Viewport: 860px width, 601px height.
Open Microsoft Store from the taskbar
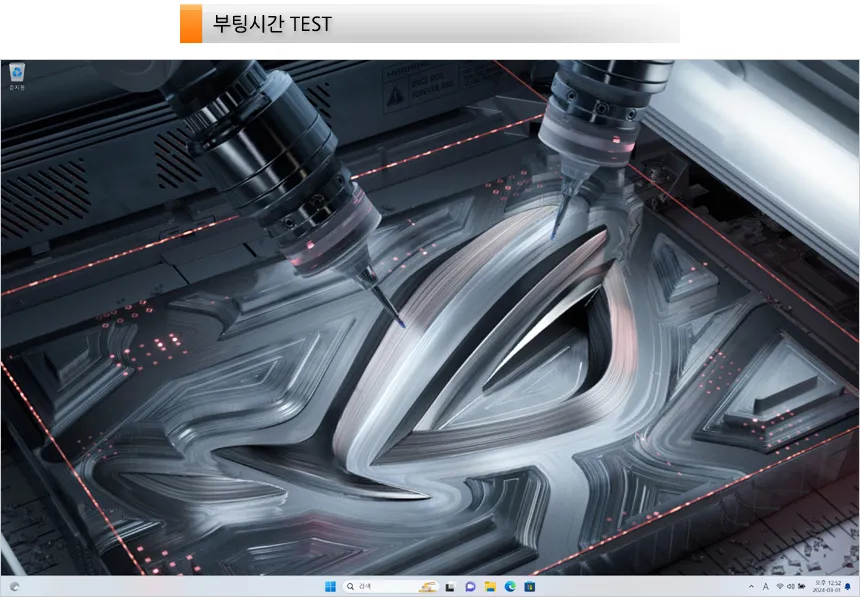point(530,587)
